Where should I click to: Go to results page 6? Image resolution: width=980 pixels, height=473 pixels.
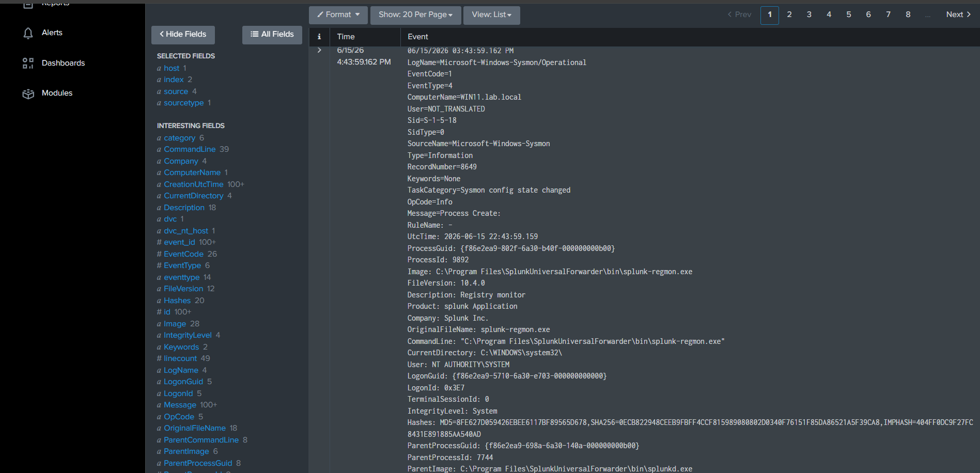[868, 15]
